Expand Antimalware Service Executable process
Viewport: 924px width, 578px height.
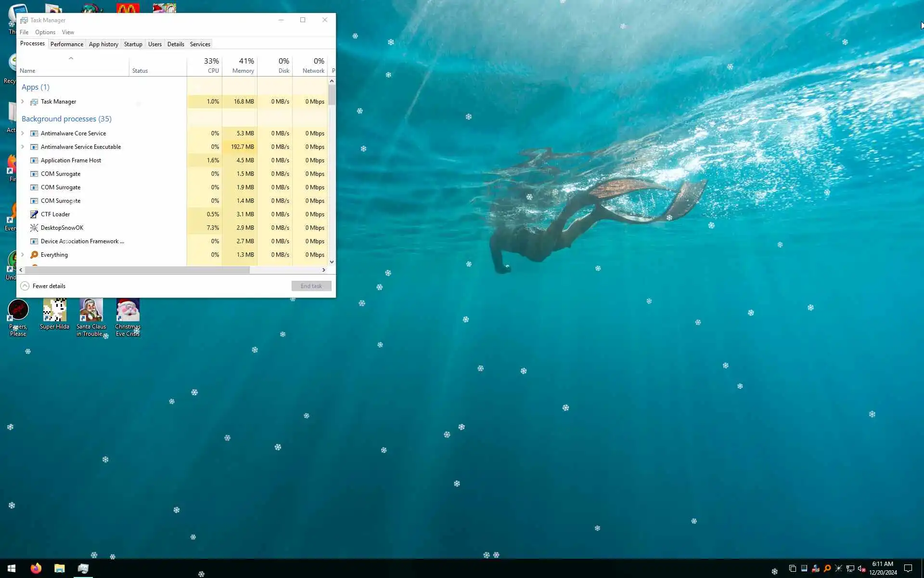(23, 147)
